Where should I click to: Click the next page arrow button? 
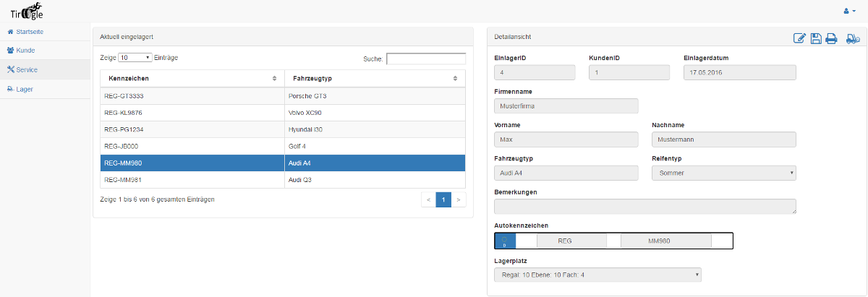459,199
